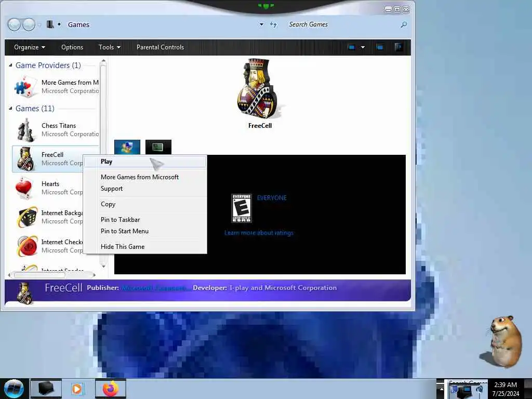Screen dimensions: 532x399
Task: Collapse the Game Providers group
Action: [x=10, y=65]
